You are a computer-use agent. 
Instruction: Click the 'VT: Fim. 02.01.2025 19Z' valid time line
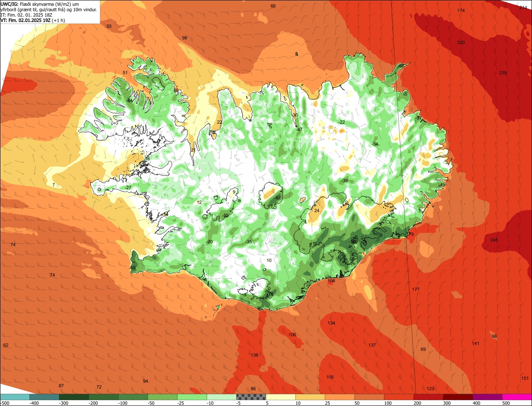pyautogui.click(x=33, y=20)
